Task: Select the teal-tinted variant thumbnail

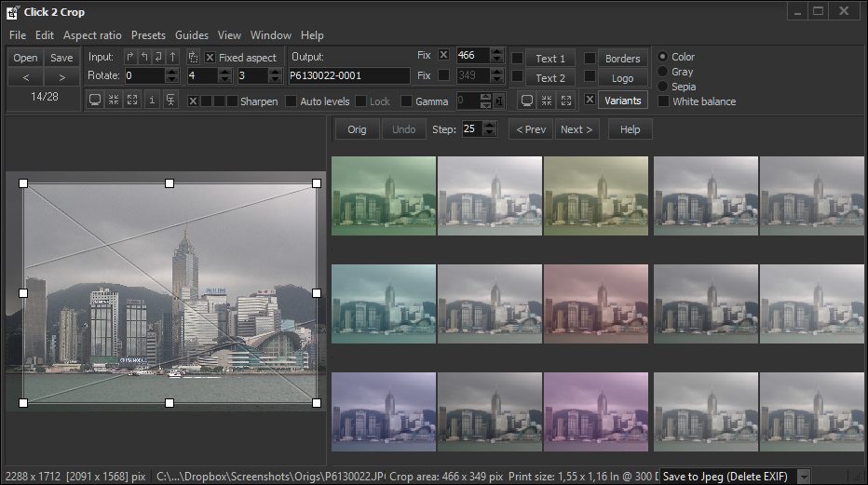Action: coord(384,303)
